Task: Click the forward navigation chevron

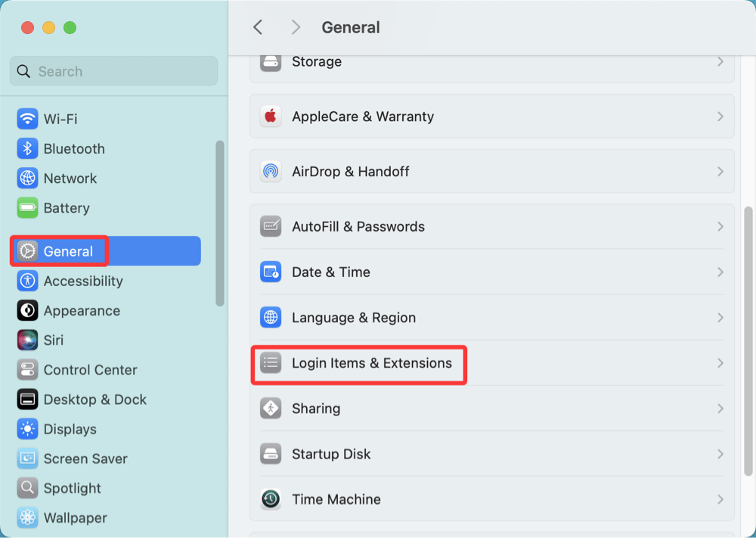Action: (x=295, y=27)
